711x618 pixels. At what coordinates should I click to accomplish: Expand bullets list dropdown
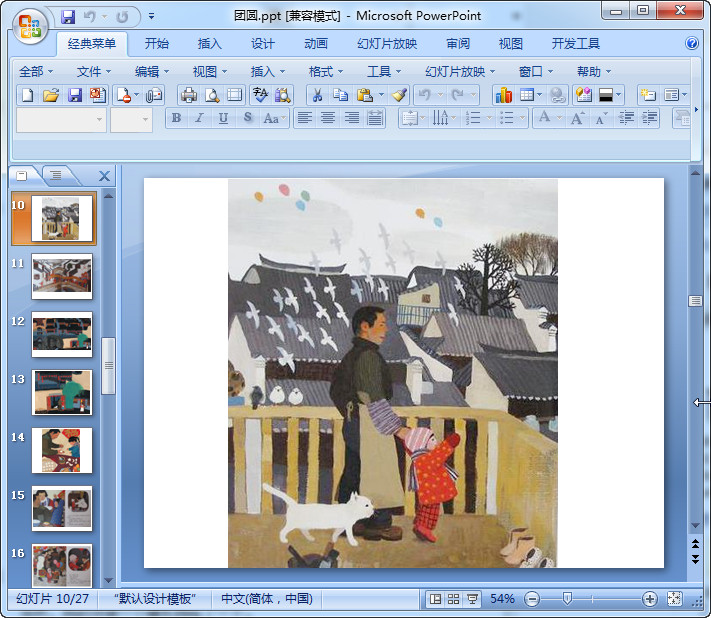coord(522,118)
